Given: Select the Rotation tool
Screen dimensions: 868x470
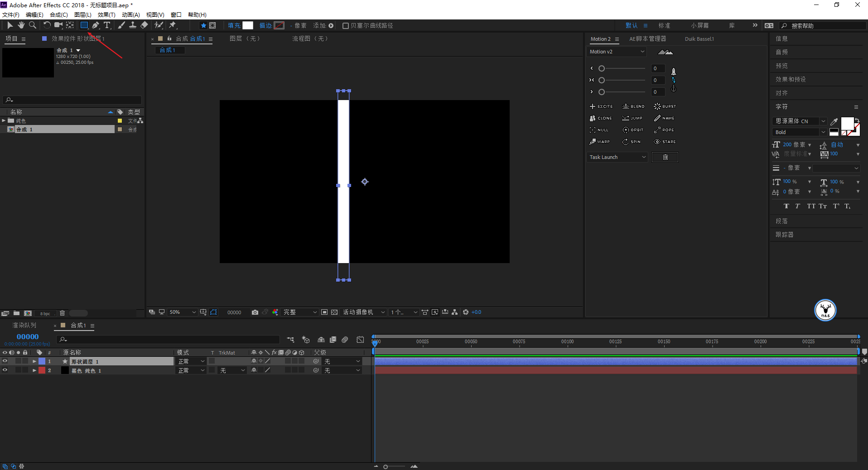Looking at the screenshot, I should click(47, 25).
